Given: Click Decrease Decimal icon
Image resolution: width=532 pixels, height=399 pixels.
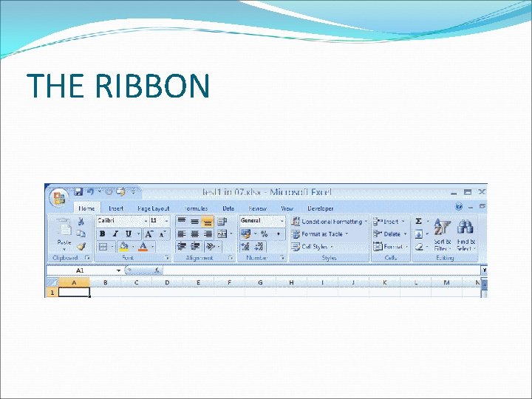Looking at the screenshot, I should 259,247.
